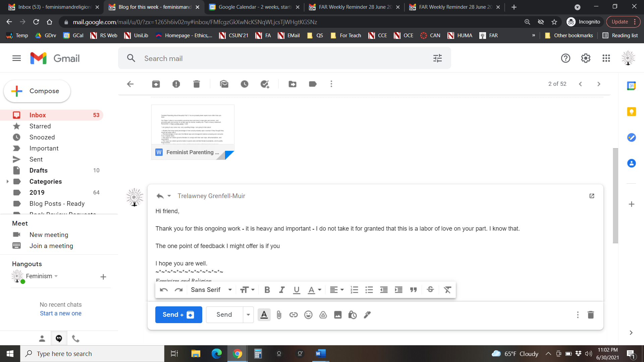644x362 pixels.
Task: Click the Archive icon in the email toolbar
Action: 156,84
